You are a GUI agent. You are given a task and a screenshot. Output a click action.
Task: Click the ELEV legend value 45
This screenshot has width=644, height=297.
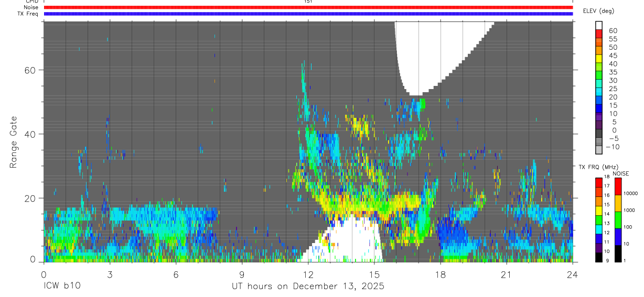click(x=613, y=56)
